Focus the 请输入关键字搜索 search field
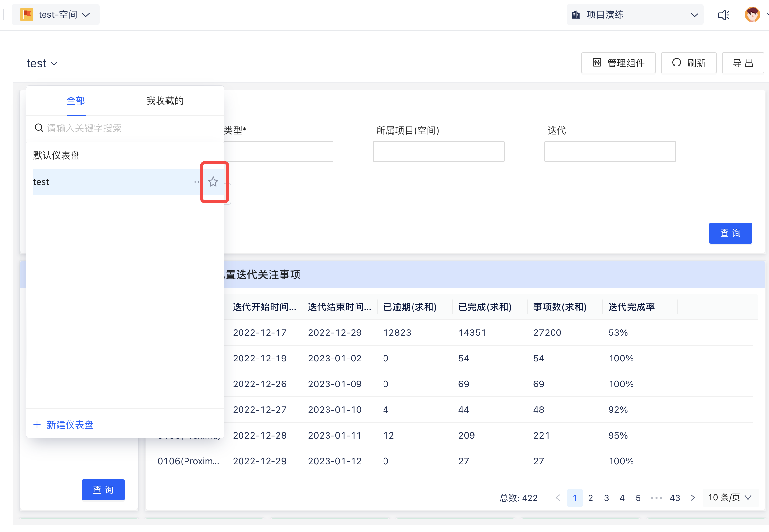This screenshot has height=532, width=769. click(x=125, y=128)
